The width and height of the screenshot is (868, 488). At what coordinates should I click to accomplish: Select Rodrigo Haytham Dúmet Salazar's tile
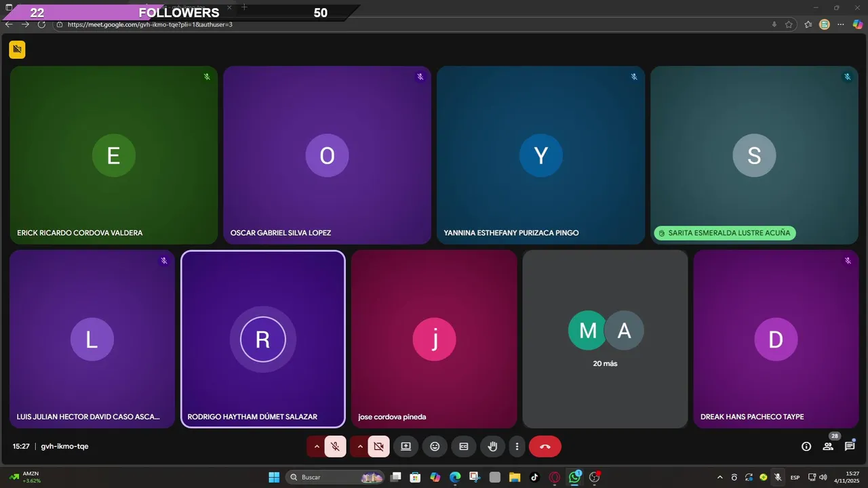click(263, 339)
